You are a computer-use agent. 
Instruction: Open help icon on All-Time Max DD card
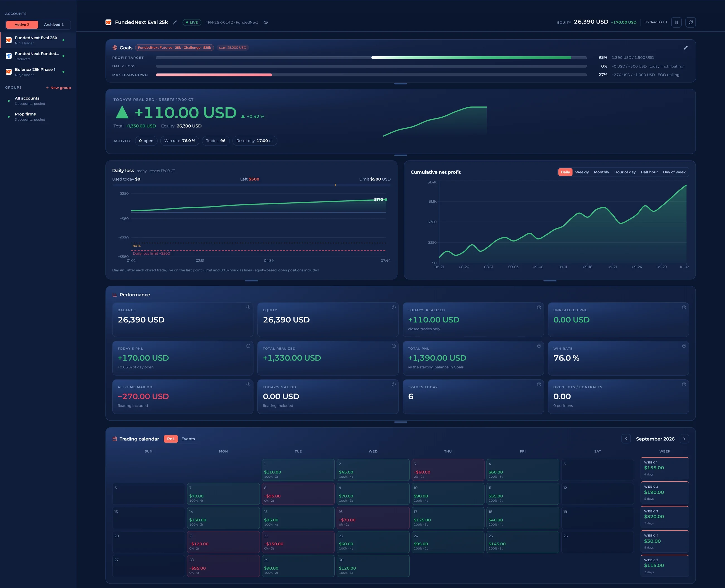tap(248, 385)
